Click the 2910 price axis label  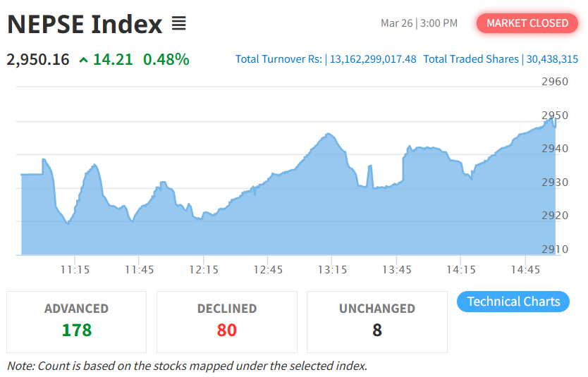pos(555,249)
